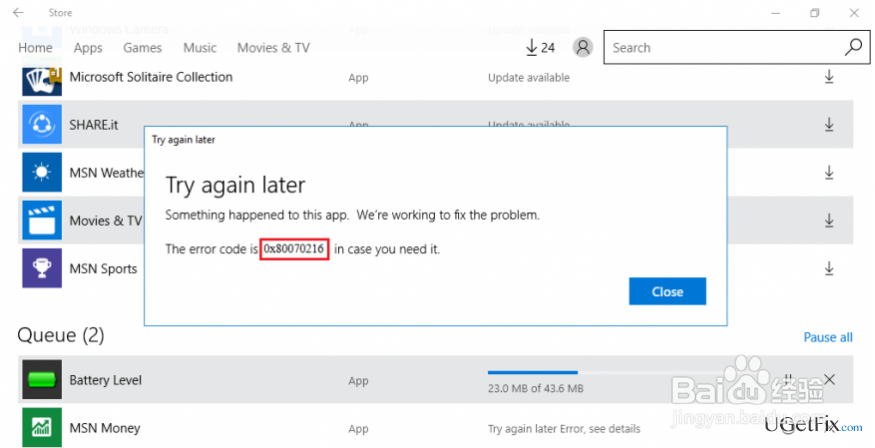Close the Try again later dialog
Viewport: 875px width, 448px height.
coord(667,291)
